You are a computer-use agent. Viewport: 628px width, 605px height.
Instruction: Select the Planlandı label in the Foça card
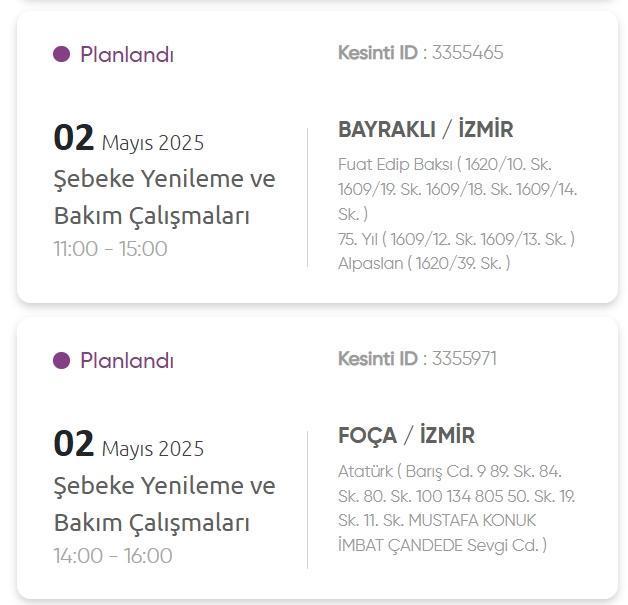(x=127, y=360)
